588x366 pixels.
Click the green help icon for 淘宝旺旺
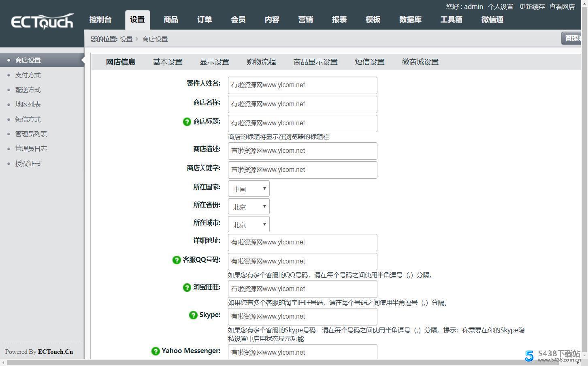[x=187, y=287]
